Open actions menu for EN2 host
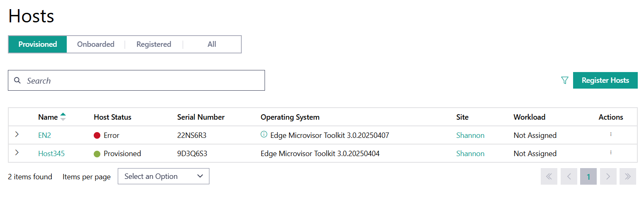Viewport: 644px width, 200px height. pyautogui.click(x=611, y=135)
